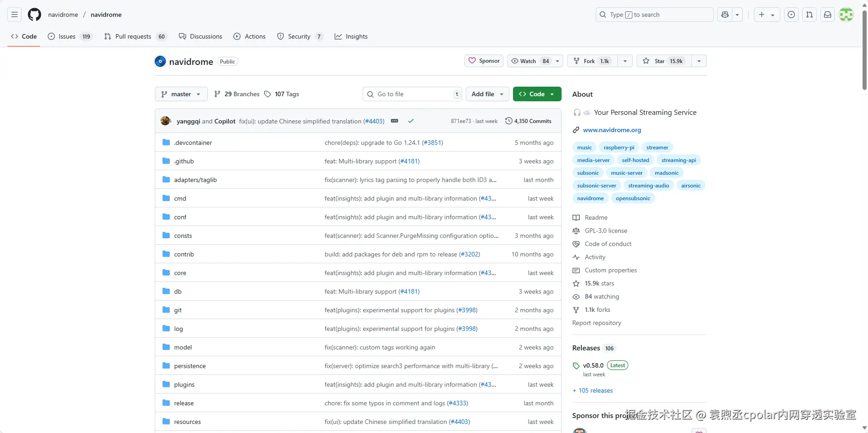
Task: Click the navidrome owner breadcrumb link
Action: coord(63,15)
